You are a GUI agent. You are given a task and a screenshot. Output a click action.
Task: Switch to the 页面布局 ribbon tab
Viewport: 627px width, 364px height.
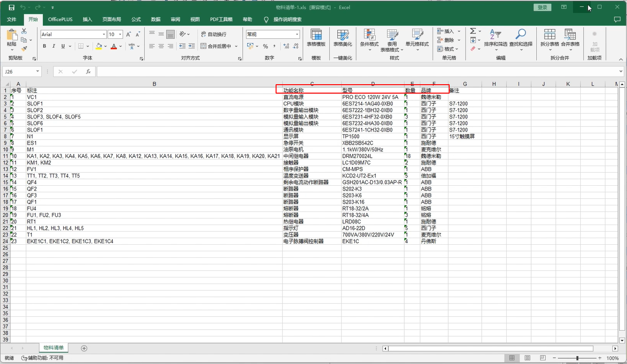click(112, 19)
